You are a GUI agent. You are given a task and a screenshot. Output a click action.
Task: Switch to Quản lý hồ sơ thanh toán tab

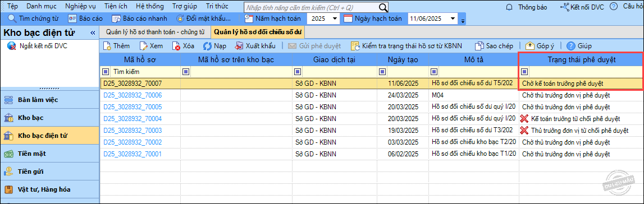pyautogui.click(x=155, y=32)
